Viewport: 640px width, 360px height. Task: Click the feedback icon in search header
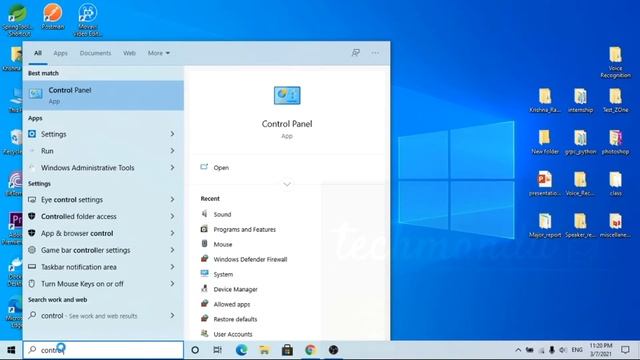356,53
